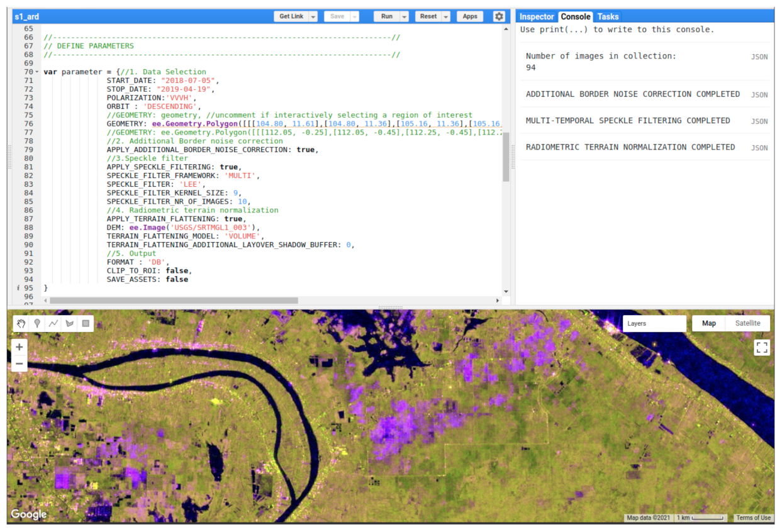Select the point marker drawing tool
Screen dimensions: 782x532
[x=37, y=323]
